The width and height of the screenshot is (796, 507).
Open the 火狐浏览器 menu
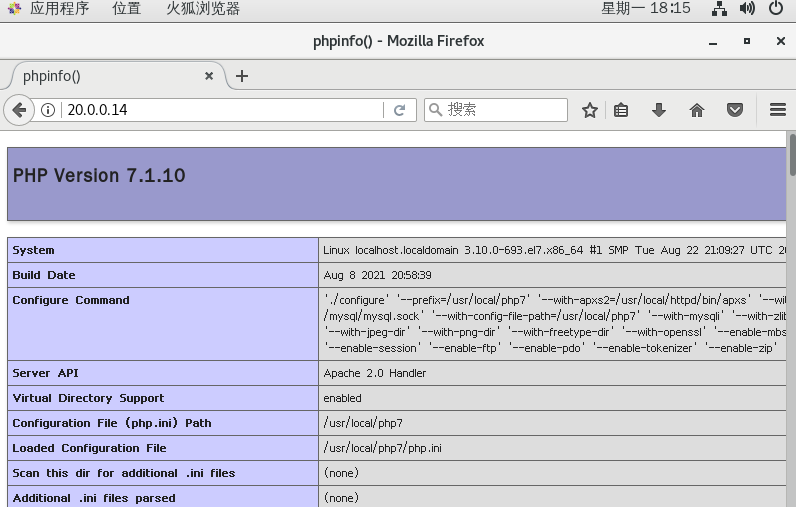(x=203, y=8)
